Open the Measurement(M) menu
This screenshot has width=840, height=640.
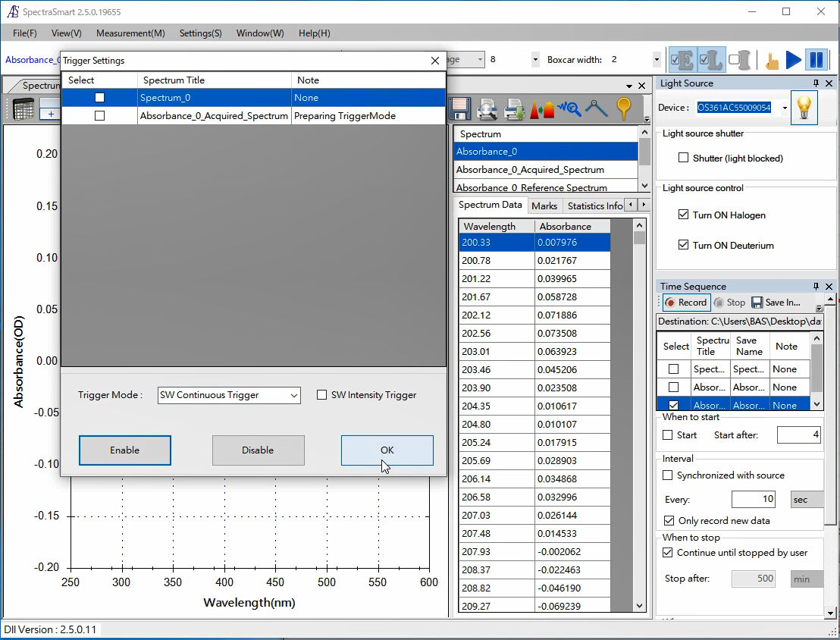point(130,33)
